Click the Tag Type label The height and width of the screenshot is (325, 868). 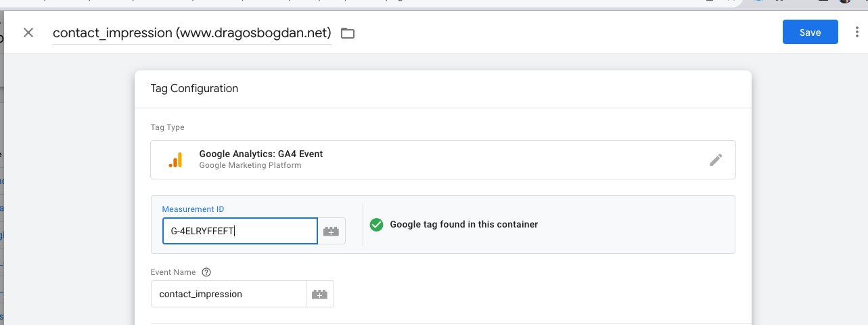(168, 127)
